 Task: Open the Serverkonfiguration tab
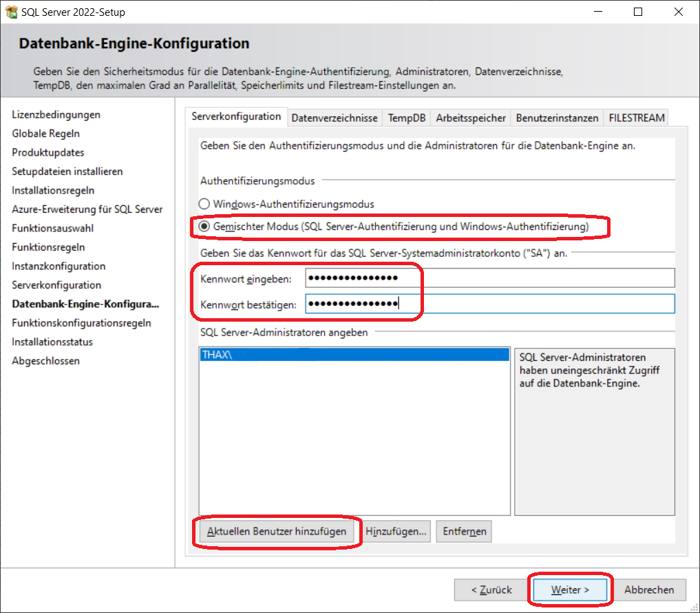(x=236, y=117)
